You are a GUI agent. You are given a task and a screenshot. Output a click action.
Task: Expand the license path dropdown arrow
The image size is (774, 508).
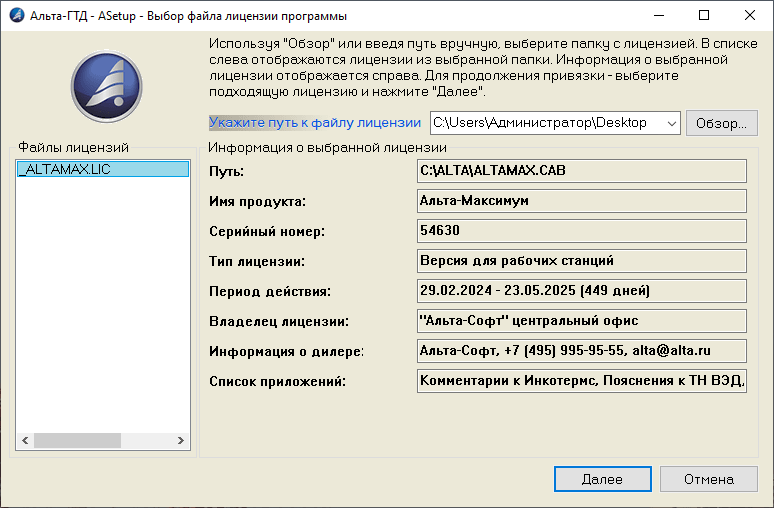point(670,123)
